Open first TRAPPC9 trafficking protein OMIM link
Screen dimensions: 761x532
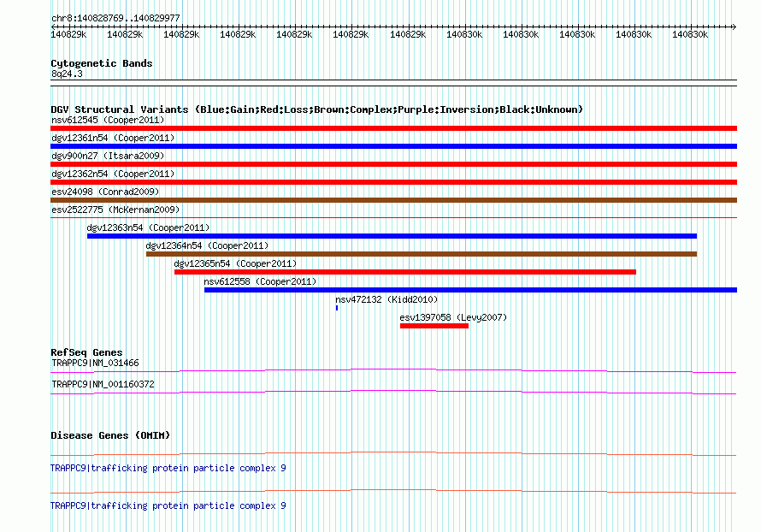point(168,469)
